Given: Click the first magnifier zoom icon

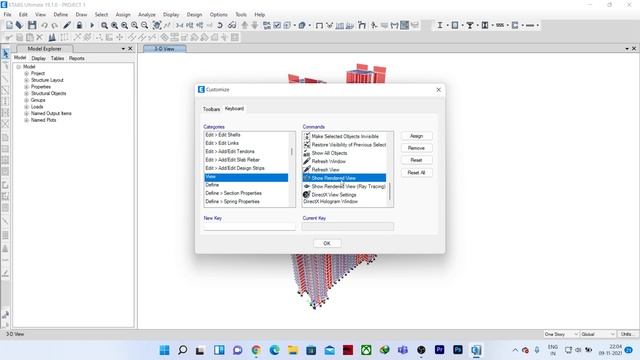Looking at the screenshot, I should [x=104, y=25].
